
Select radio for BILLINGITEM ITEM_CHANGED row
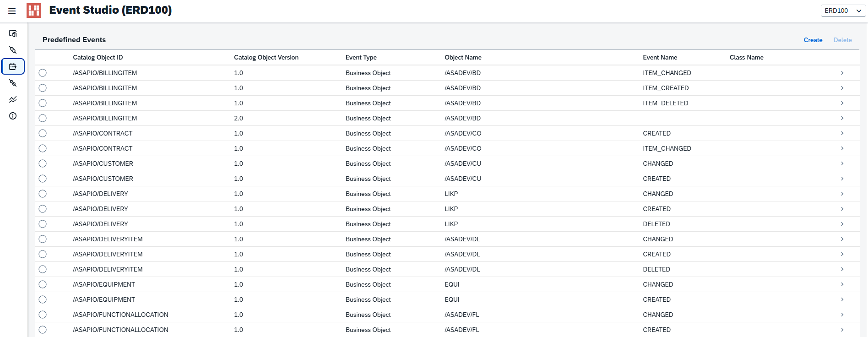[x=43, y=73]
